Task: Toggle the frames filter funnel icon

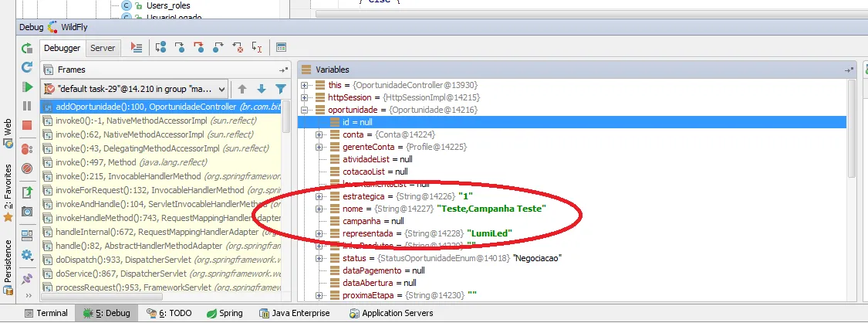Action: (x=281, y=89)
